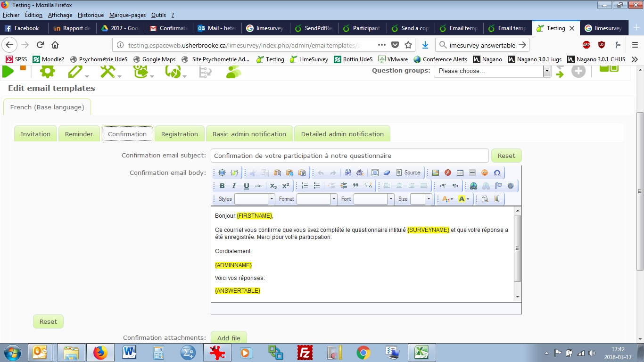
Task: Open the text background color picker
Action: tap(463, 199)
